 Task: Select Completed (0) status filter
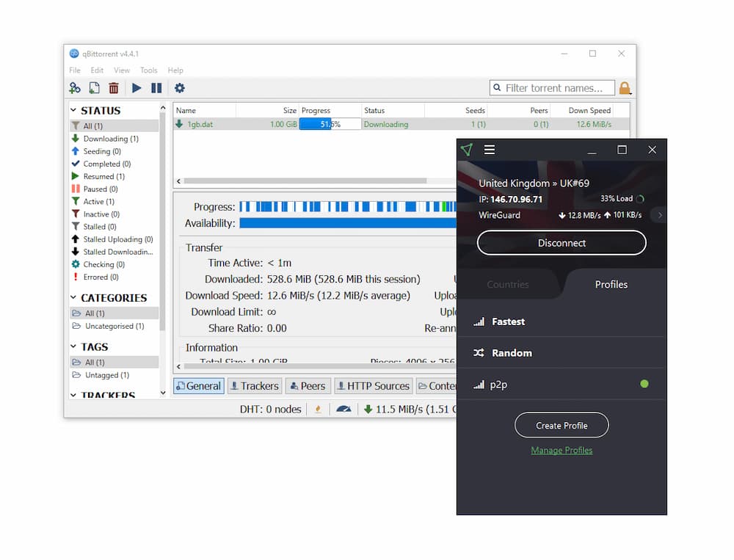point(115,164)
